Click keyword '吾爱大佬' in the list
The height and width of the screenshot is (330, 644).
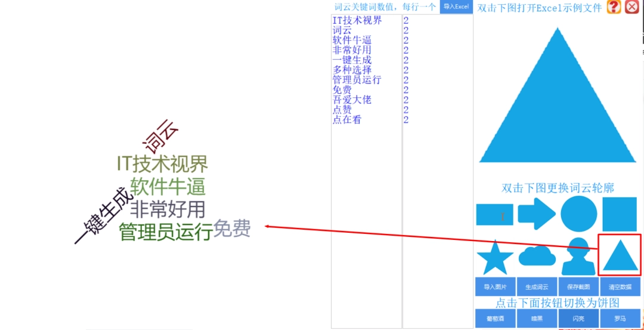pyautogui.click(x=352, y=100)
